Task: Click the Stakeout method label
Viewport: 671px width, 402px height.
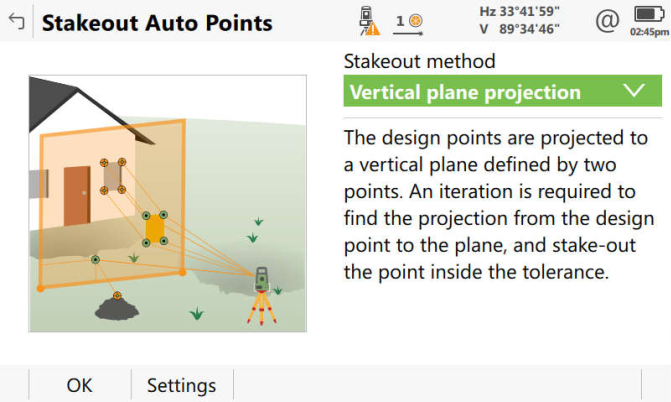Action: 419,61
